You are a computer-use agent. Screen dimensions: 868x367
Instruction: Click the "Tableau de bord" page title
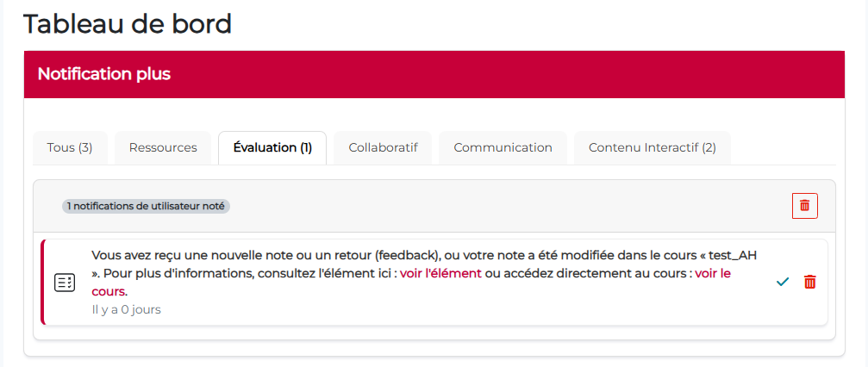point(128,23)
